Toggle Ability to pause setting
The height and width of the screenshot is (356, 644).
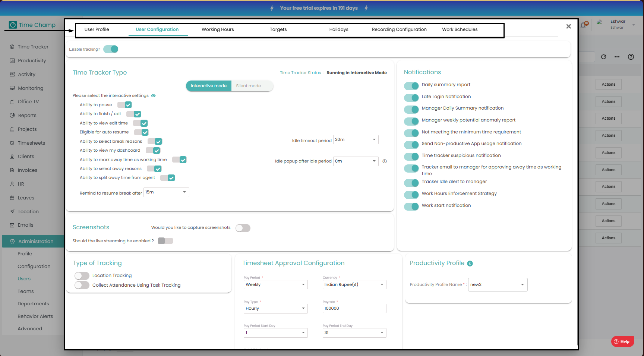pos(125,105)
